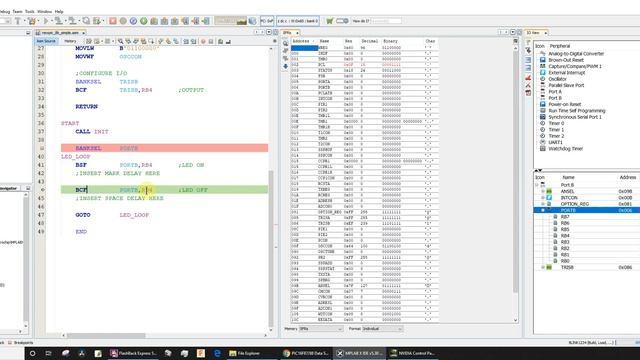Viewport: 640px width, 360px height.
Task: Select Brown-Out Reset peripheral
Action: pos(566,60)
